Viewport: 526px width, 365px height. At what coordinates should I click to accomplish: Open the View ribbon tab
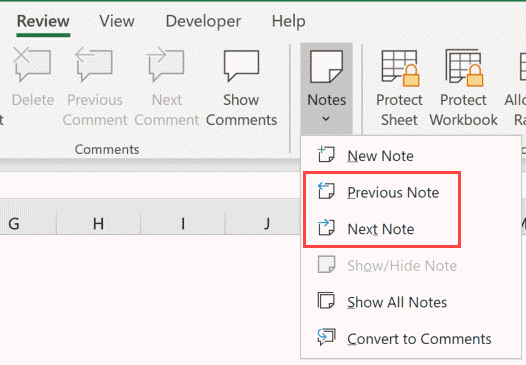[x=117, y=21]
